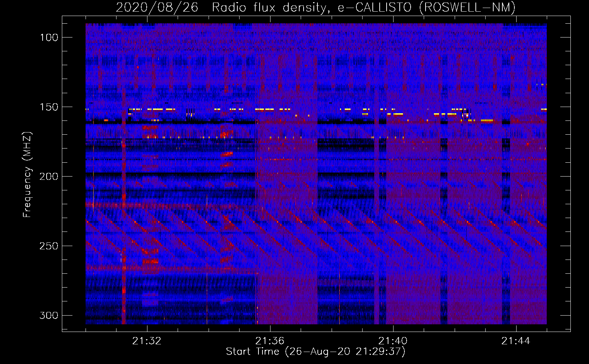Screen dimensions: 589x364
Task: Click inside the radio spectrogram plot
Action: click(316, 174)
